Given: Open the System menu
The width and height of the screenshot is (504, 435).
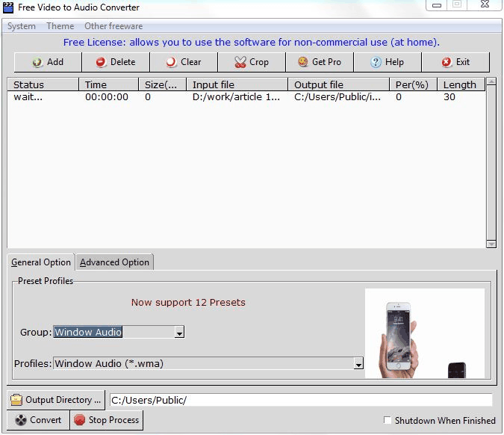Looking at the screenshot, I should pyautogui.click(x=22, y=26).
